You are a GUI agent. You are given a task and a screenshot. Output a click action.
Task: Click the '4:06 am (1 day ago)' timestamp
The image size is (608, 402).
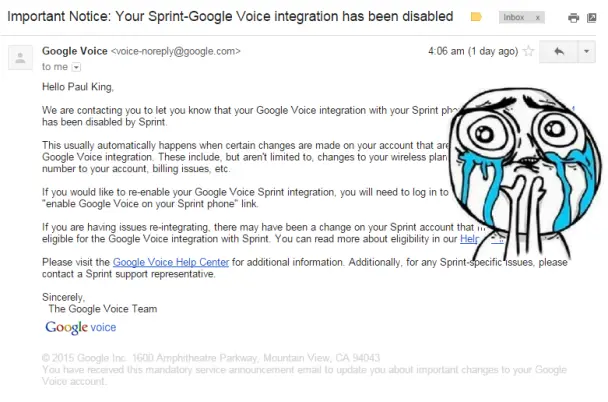tap(473, 51)
